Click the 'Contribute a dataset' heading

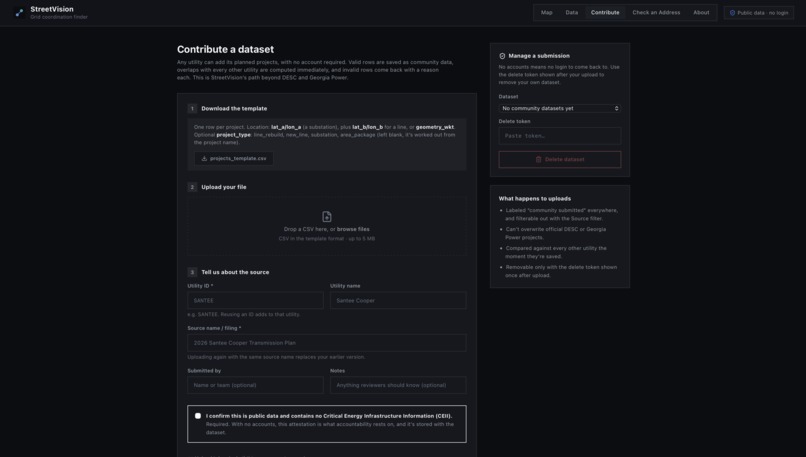click(225, 49)
